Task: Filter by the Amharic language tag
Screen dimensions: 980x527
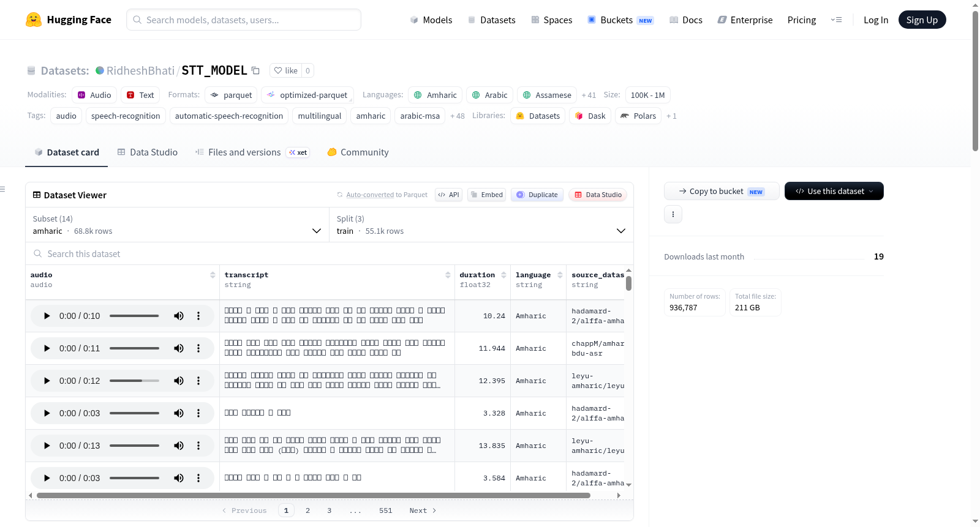Action: tap(435, 95)
